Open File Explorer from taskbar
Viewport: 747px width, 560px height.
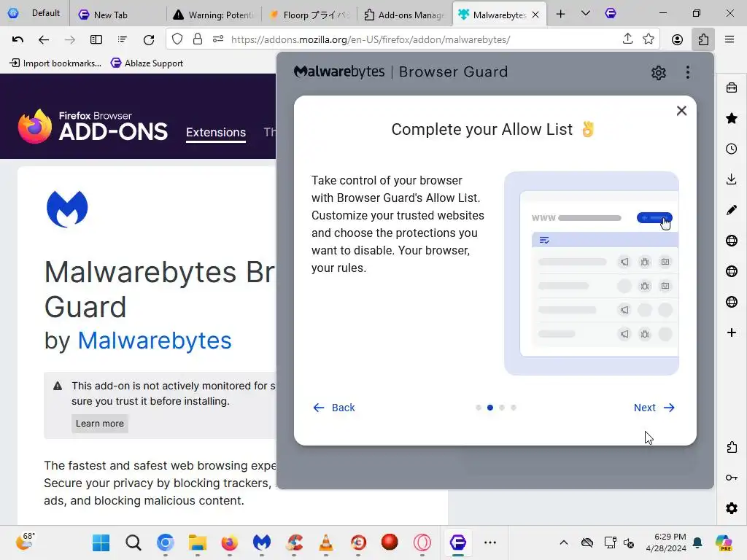[197, 542]
